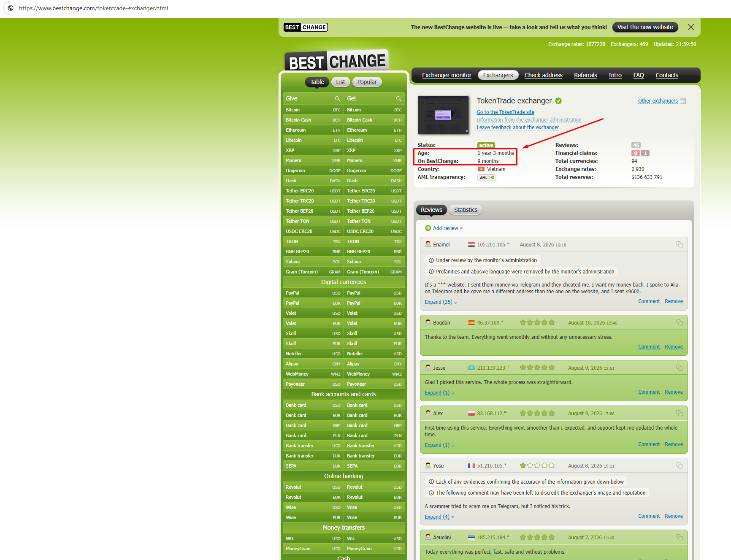Click the large BestChange header logo
Image resolution: width=731 pixels, height=560 pixels.
pyautogui.click(x=336, y=61)
